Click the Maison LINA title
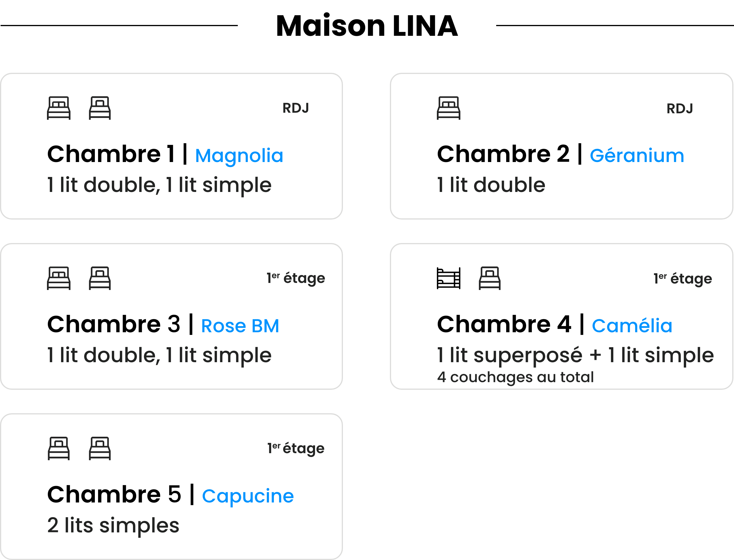 [x=367, y=26]
